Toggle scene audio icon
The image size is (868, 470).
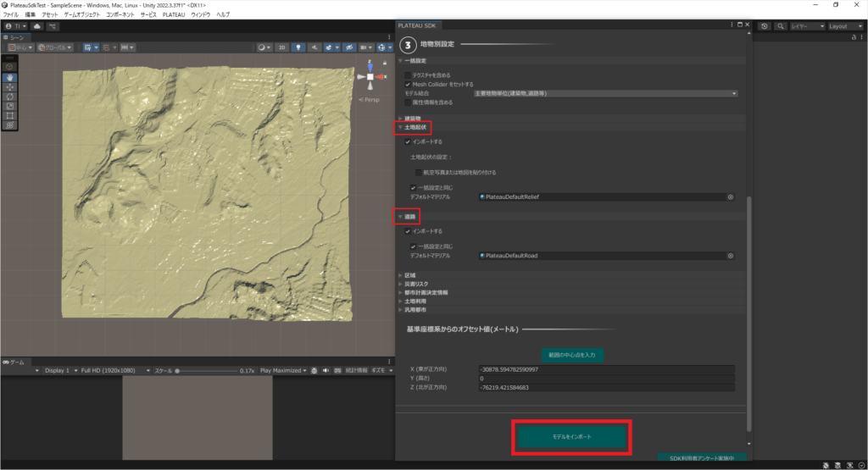click(314, 47)
